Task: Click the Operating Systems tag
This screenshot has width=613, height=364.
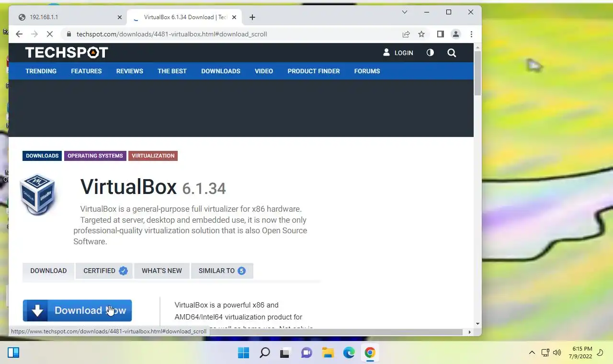Action: [95, 156]
